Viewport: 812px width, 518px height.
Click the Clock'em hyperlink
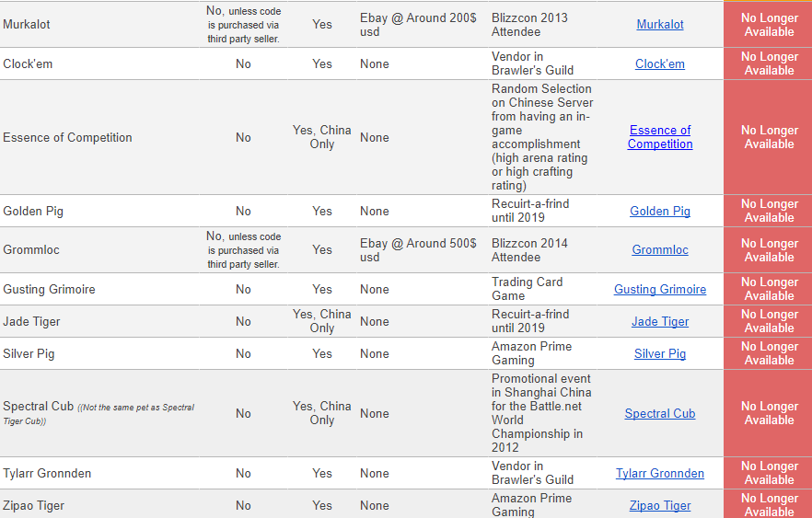pyautogui.click(x=659, y=64)
